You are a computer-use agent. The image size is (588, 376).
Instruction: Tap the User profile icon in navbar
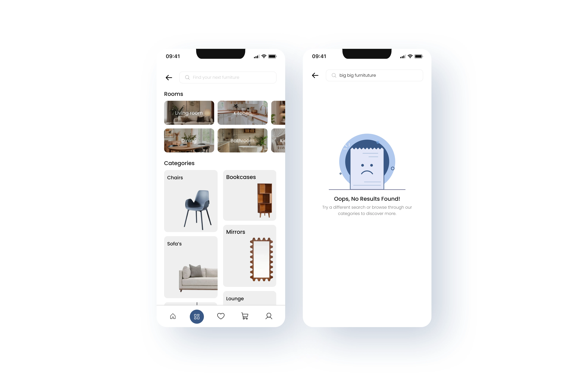pyautogui.click(x=269, y=316)
